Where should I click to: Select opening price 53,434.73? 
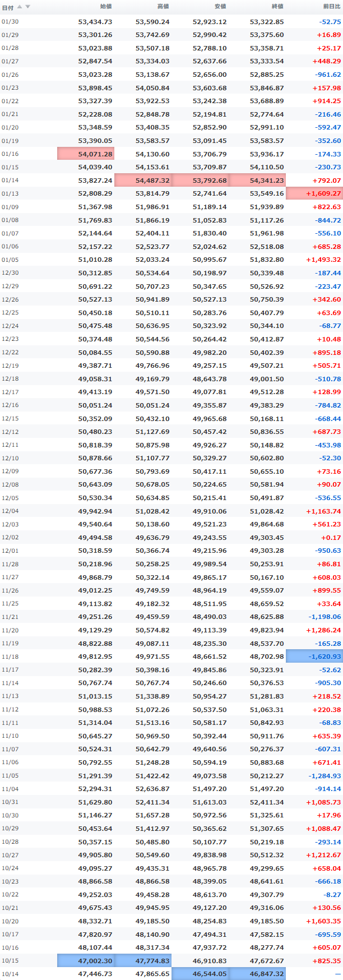pos(95,22)
